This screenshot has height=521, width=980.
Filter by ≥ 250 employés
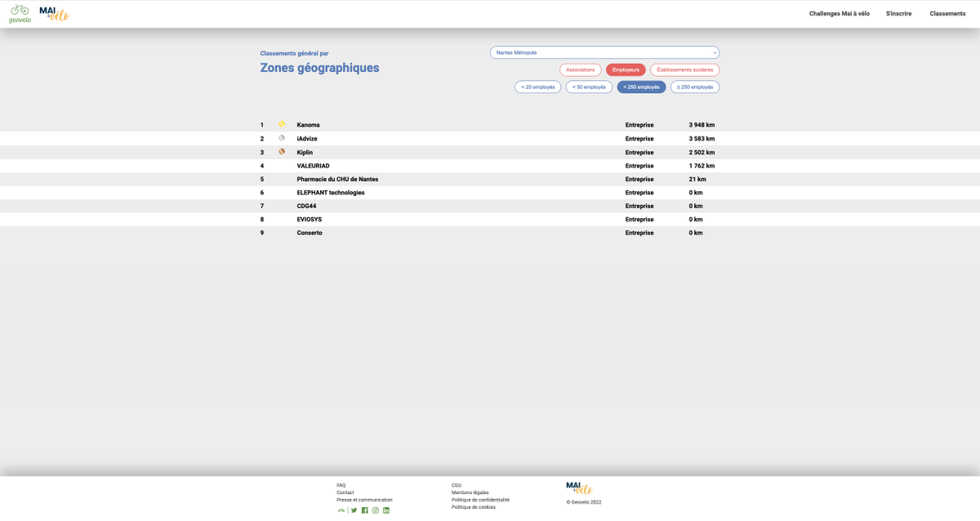point(695,87)
